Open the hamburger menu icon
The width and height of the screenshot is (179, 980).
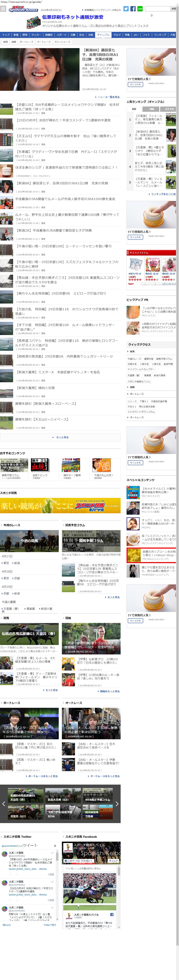click(x=3, y=8)
